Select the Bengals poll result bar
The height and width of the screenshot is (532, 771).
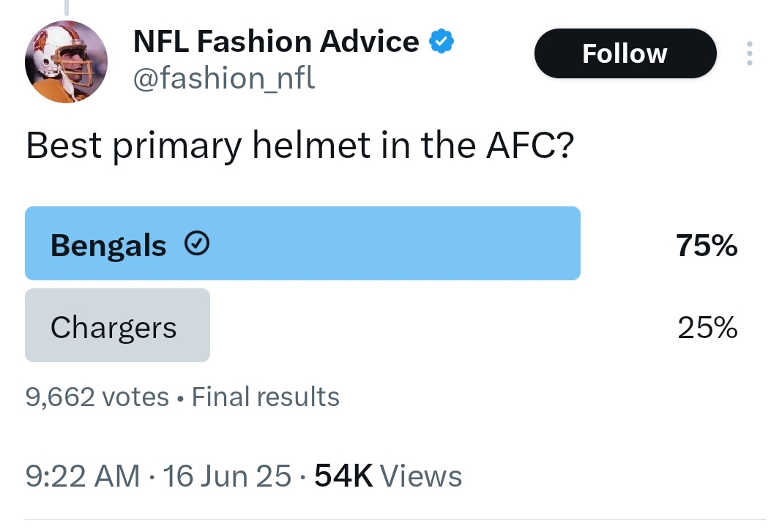click(x=302, y=243)
